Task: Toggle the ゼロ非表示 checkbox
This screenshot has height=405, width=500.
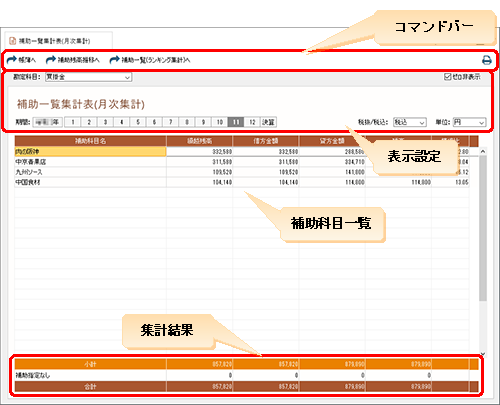Action: point(447,77)
